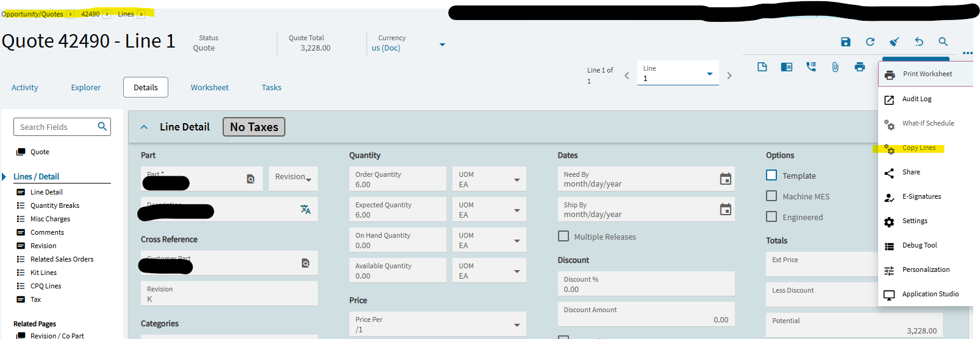
Task: Click the Customer Part search icon
Action: point(306,263)
